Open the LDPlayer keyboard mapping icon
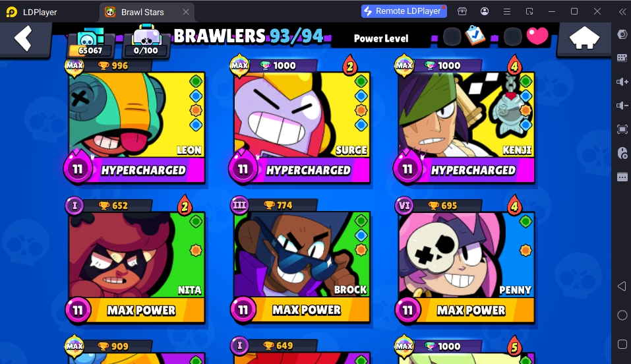 coord(622,58)
